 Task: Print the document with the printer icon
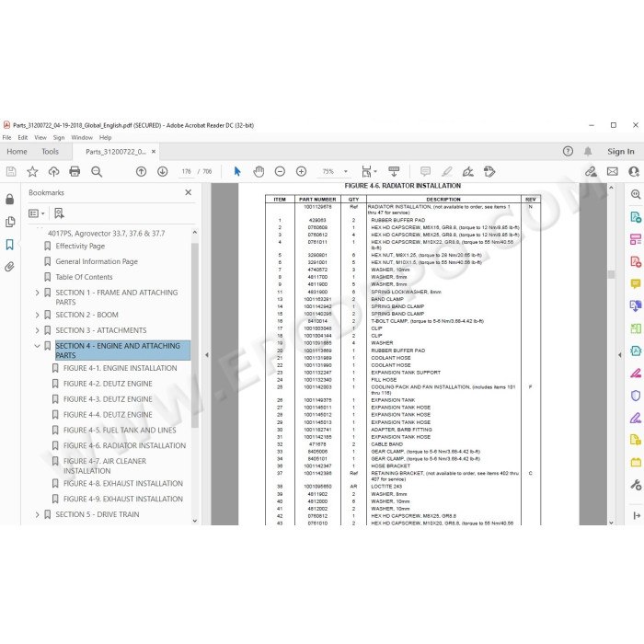point(75,172)
